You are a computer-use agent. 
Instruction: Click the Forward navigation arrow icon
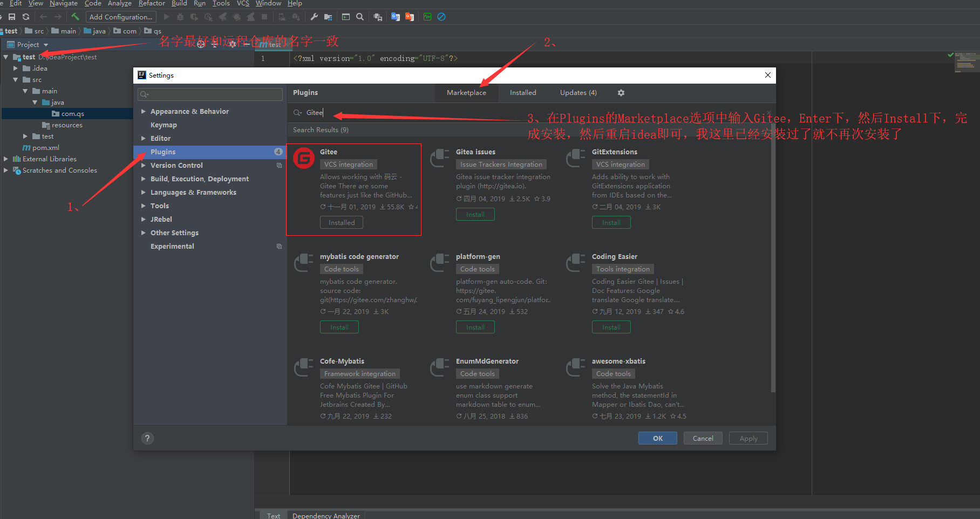(x=58, y=17)
